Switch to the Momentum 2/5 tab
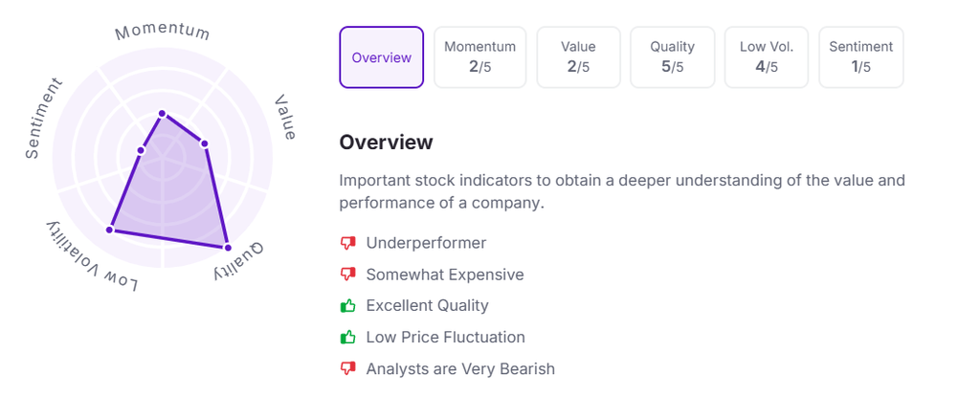 click(479, 57)
